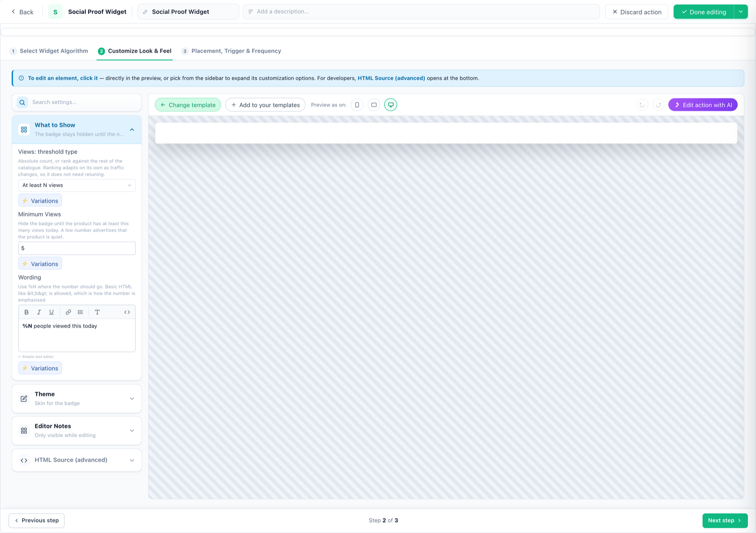Preview as tablet
This screenshot has width=756, height=533.
click(374, 105)
